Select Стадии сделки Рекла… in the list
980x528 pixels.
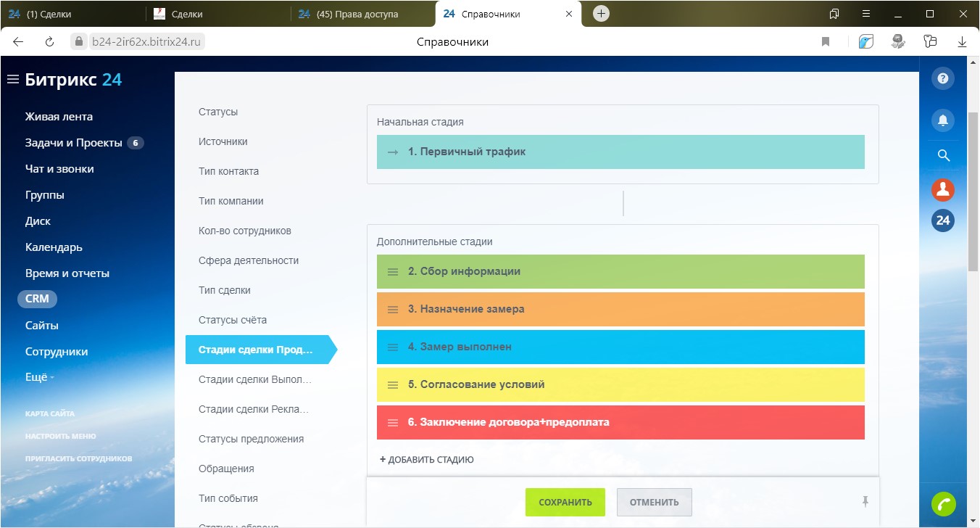point(254,410)
